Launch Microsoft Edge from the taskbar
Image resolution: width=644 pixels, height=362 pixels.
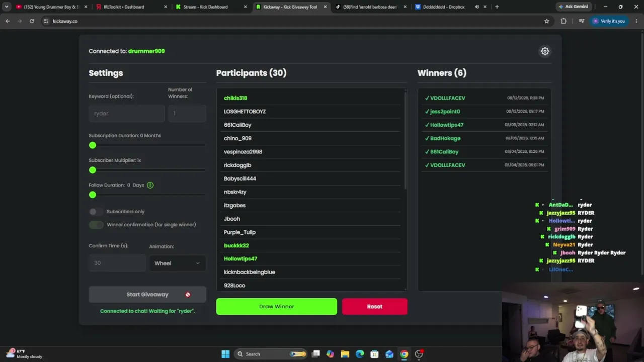[x=360, y=354]
